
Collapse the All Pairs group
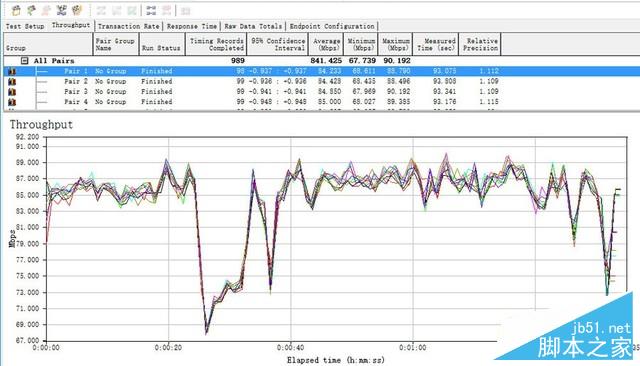click(x=24, y=61)
